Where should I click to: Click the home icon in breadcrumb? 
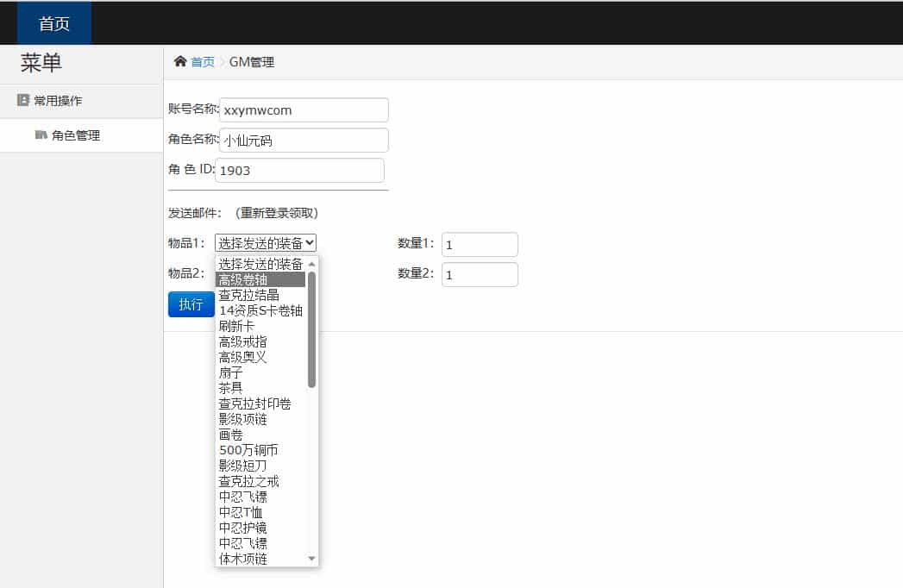180,61
